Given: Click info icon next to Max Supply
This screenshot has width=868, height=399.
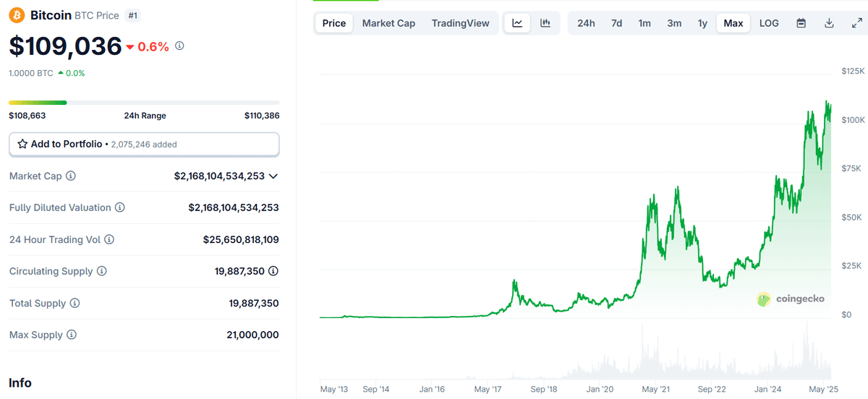Looking at the screenshot, I should [72, 335].
